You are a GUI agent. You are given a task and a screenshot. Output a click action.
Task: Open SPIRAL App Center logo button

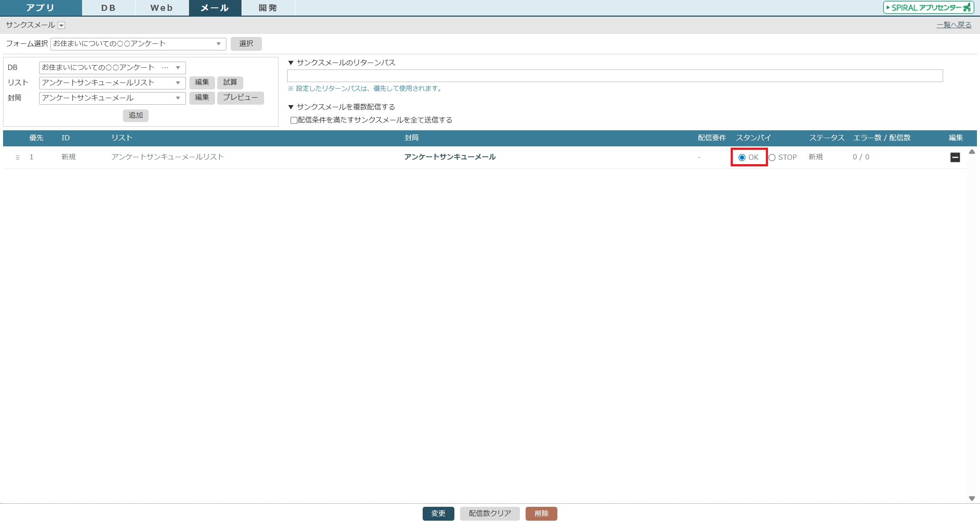[x=928, y=7]
